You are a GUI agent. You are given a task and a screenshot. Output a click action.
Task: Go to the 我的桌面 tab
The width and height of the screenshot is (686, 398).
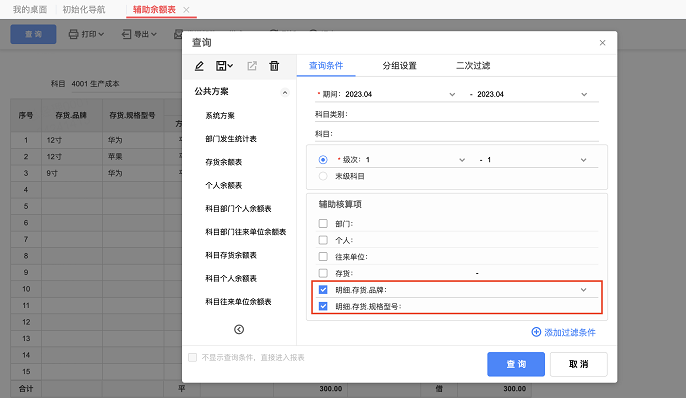tap(30, 10)
